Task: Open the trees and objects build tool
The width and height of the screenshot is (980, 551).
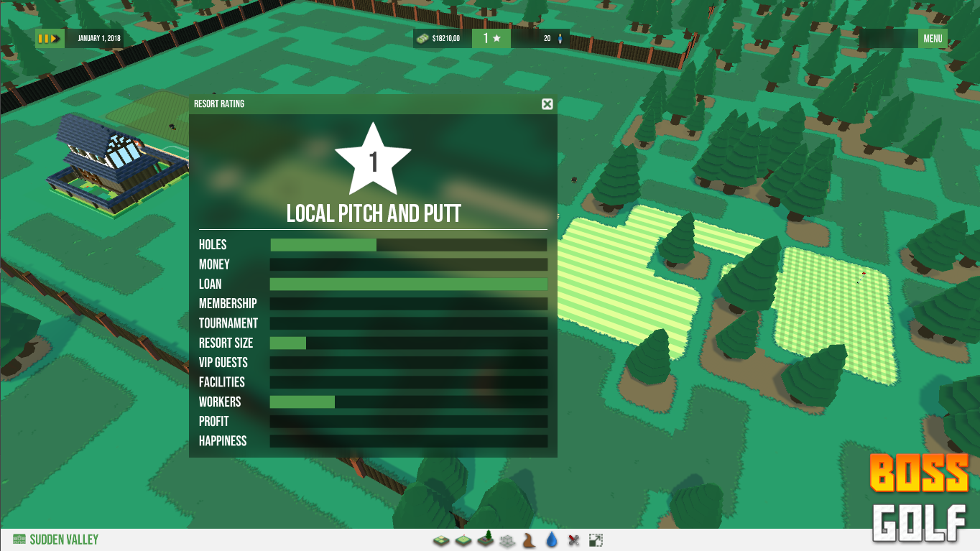Action: pos(486,539)
